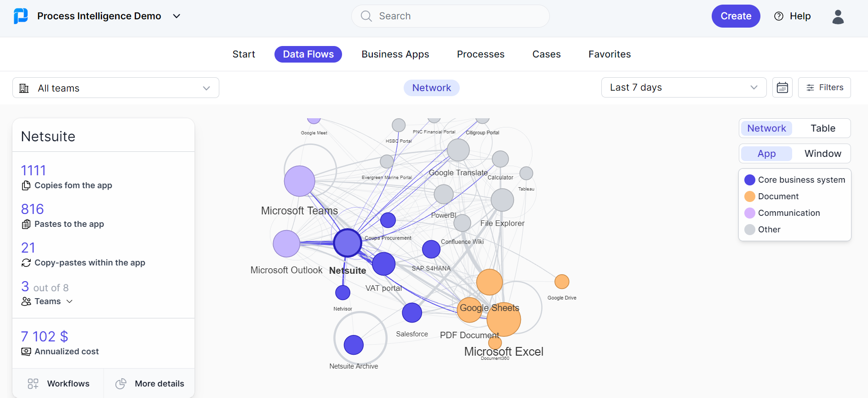Select the SAP S4HANA node in the graph
The image size is (868, 398).
431,249
